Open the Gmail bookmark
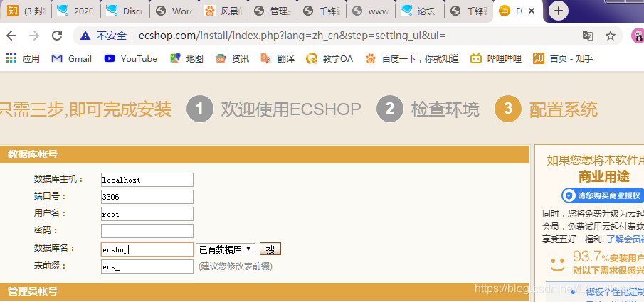 click(x=71, y=59)
